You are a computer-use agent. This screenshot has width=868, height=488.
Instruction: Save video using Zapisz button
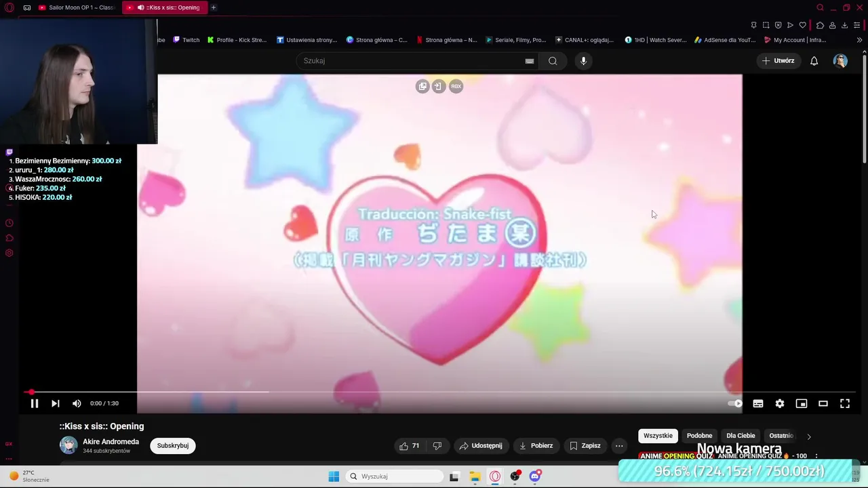pos(585,445)
